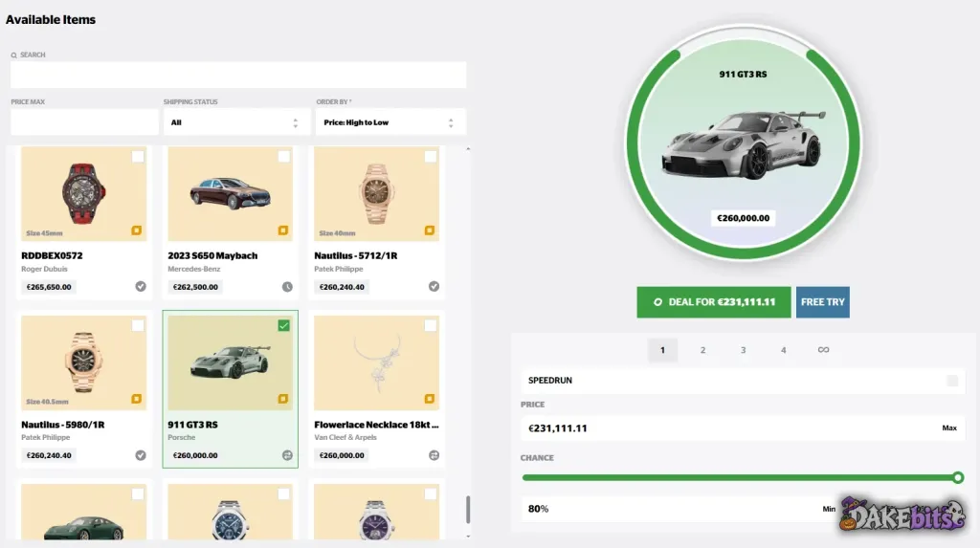Click scrollbar up arrow of items list
Image resolution: width=980 pixels, height=548 pixels.
tap(468, 149)
